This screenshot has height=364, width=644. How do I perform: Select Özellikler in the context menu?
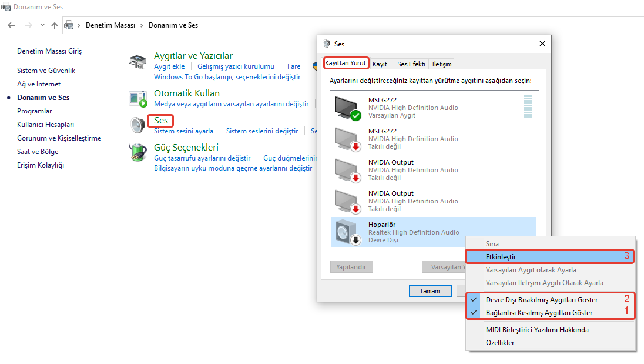click(x=499, y=343)
